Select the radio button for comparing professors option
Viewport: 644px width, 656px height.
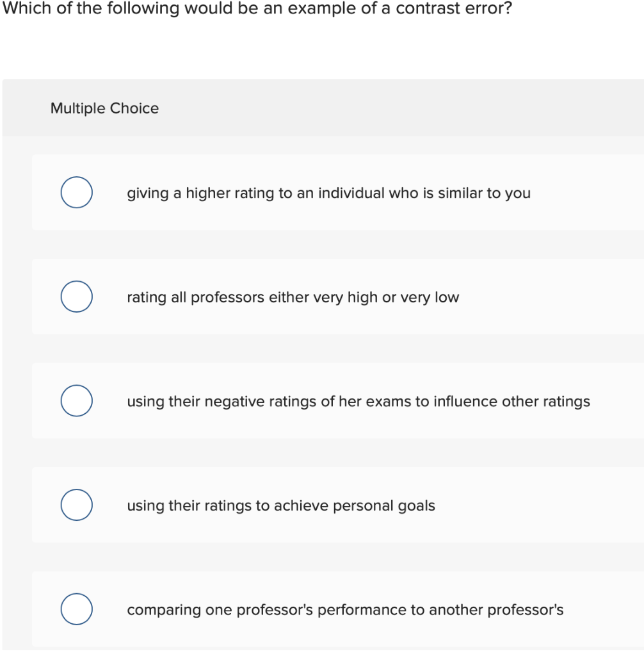76,609
